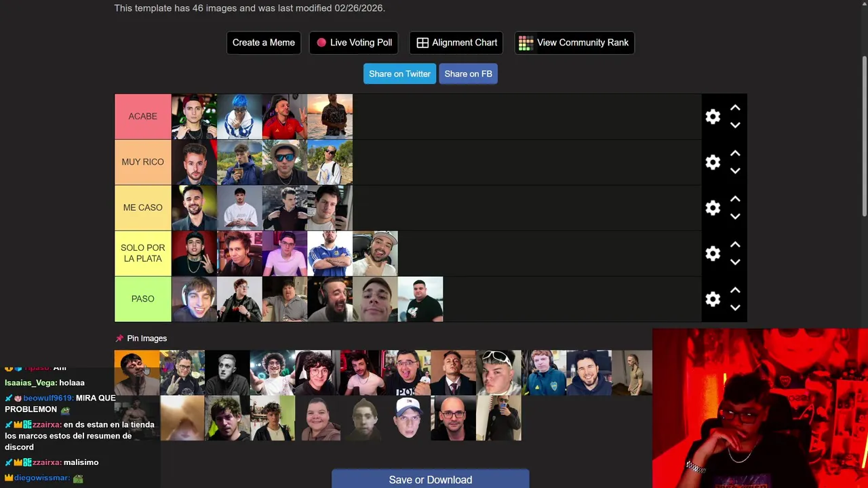
Task: Share on FB
Action: pyautogui.click(x=468, y=74)
